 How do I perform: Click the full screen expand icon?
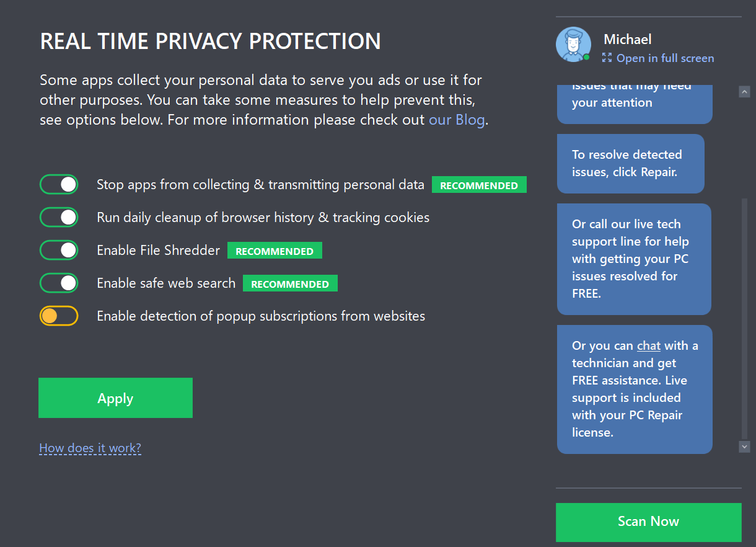click(607, 58)
